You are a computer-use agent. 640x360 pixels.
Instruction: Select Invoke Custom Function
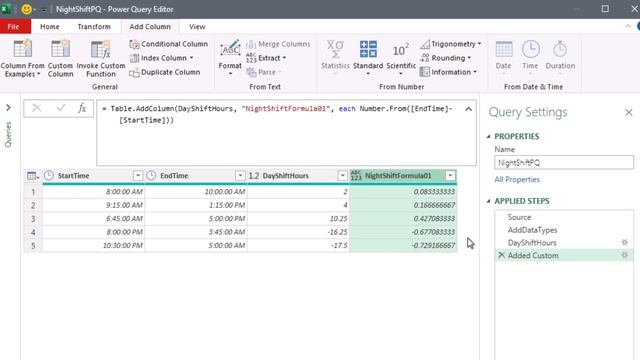tap(101, 58)
